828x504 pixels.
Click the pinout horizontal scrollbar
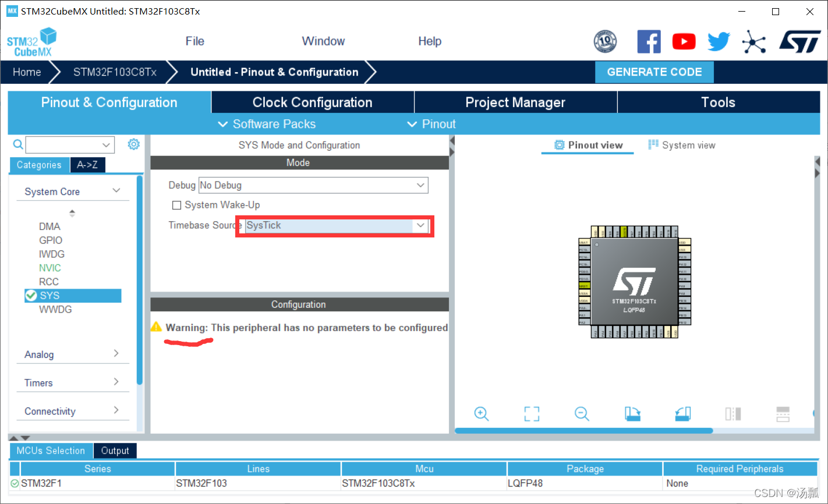[x=584, y=431]
